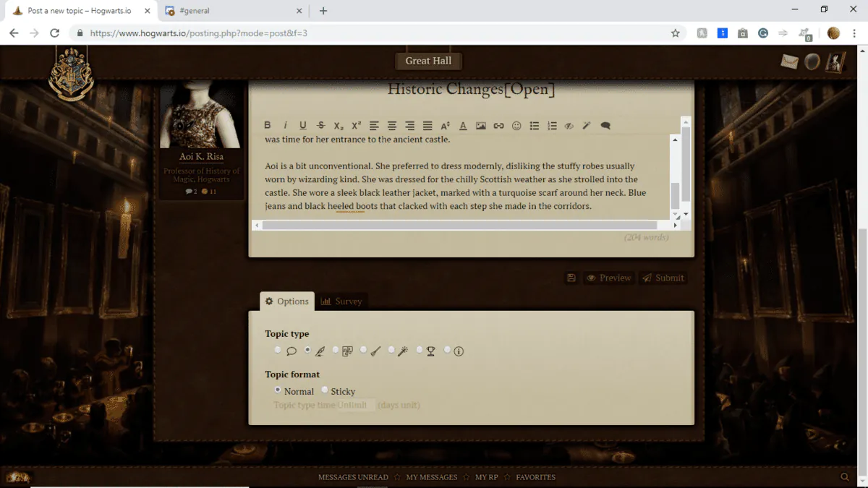Viewport: 868px width, 488px height.
Task: Underline the selected text
Action: pyautogui.click(x=303, y=126)
